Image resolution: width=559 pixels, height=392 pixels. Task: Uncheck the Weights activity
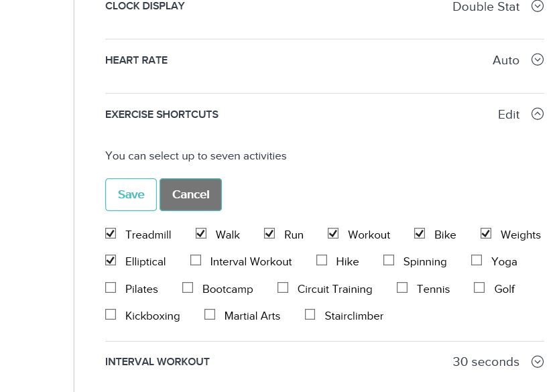pos(486,233)
